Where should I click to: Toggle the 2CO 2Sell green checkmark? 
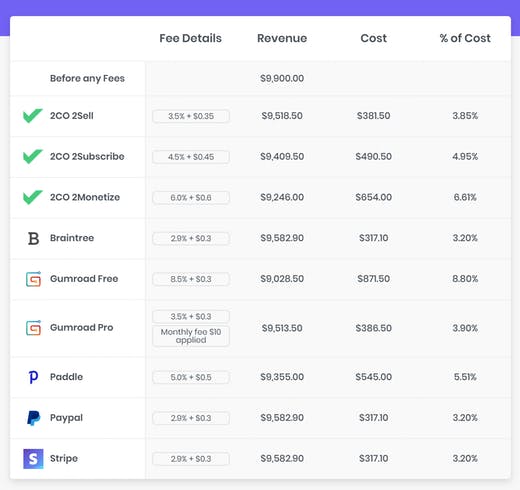click(x=33, y=116)
